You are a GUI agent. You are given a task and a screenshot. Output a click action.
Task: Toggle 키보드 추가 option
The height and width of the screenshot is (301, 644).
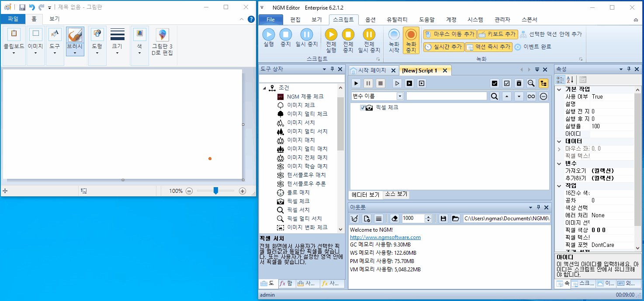(x=497, y=34)
